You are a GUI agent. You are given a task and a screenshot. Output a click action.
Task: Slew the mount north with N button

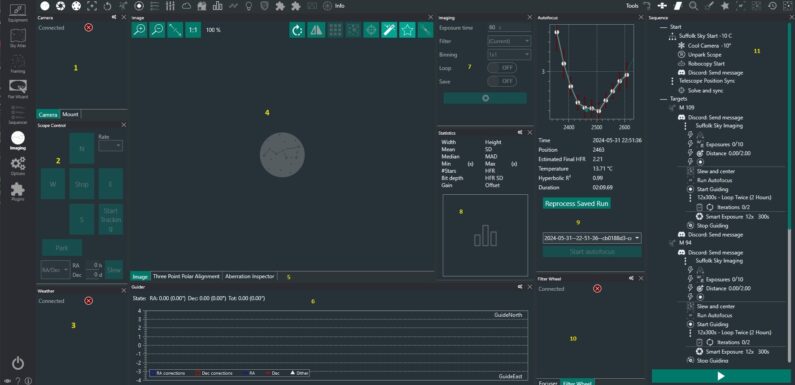click(82, 148)
